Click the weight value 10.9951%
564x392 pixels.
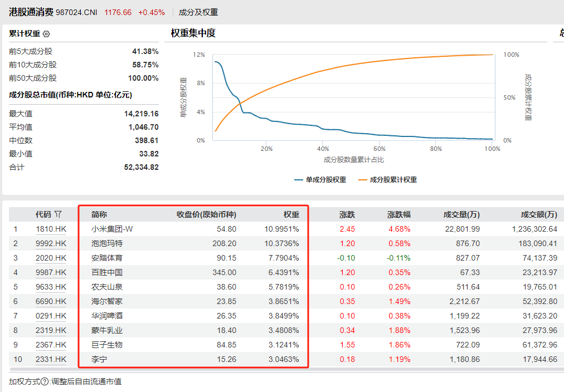[x=281, y=229]
